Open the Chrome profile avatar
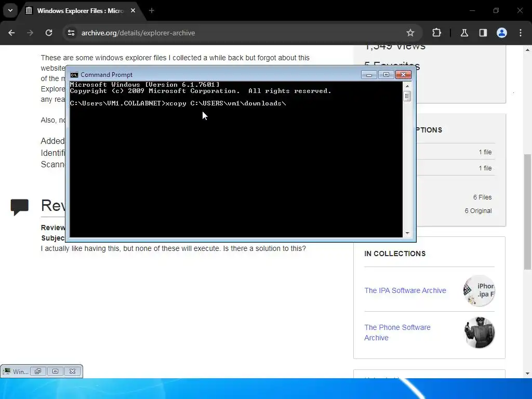This screenshot has width=532, height=399. [502, 33]
